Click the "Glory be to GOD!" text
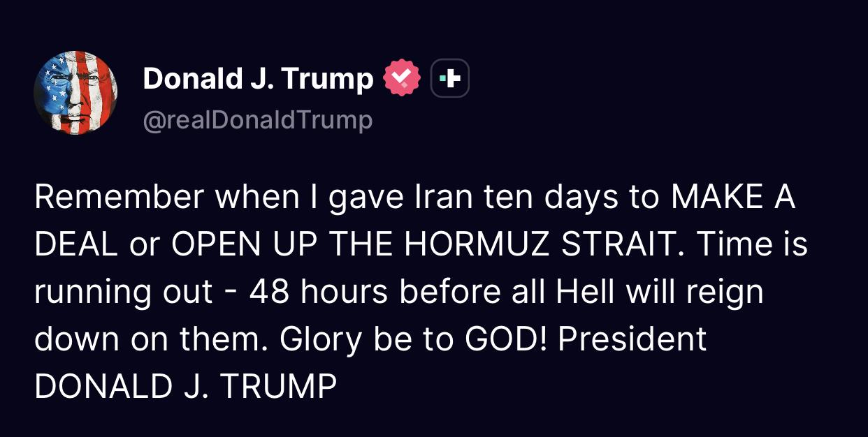868x437 pixels. point(396,339)
